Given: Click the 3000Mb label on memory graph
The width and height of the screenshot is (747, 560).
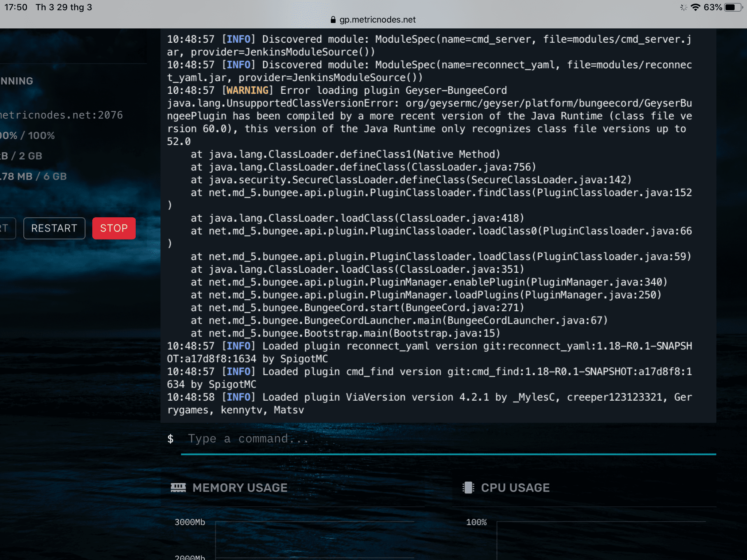Looking at the screenshot, I should (x=190, y=522).
